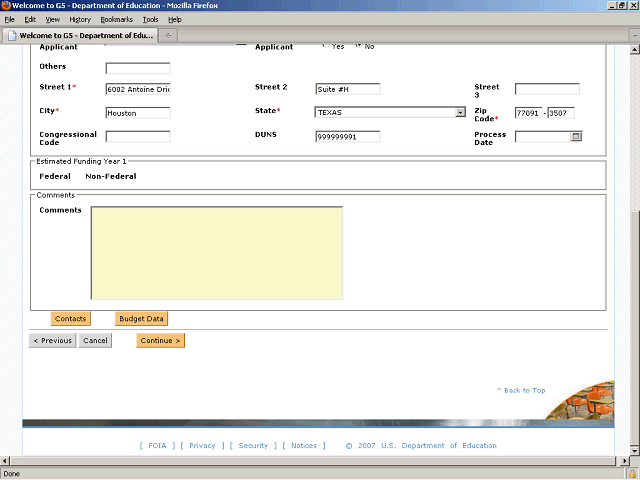This screenshot has height=480, width=640.
Task: Open the Privacy footer link
Action: 202,446
